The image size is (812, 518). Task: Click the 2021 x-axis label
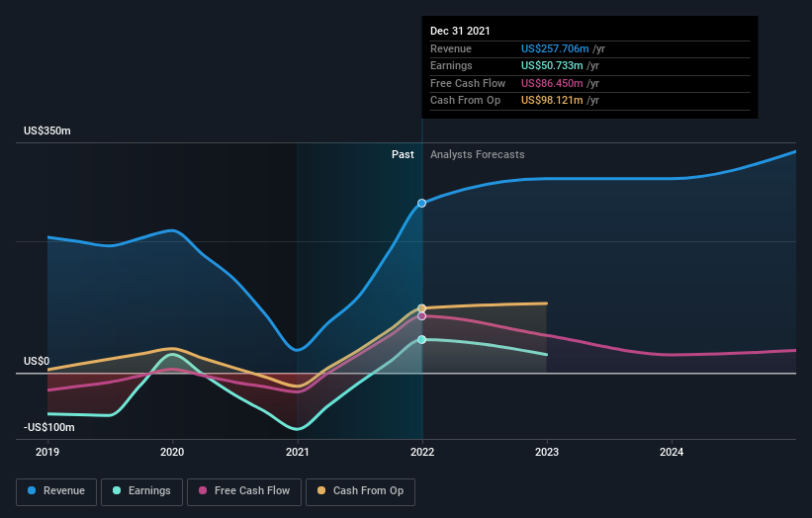click(298, 453)
